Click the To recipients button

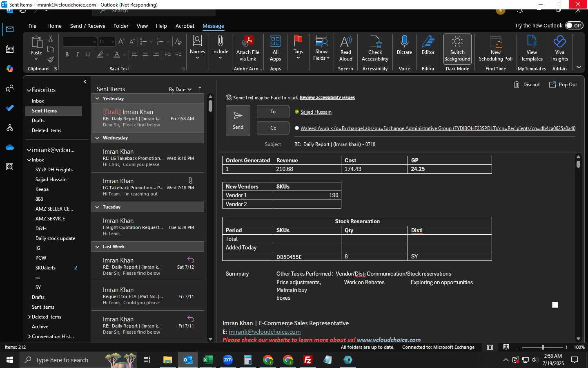point(273,112)
